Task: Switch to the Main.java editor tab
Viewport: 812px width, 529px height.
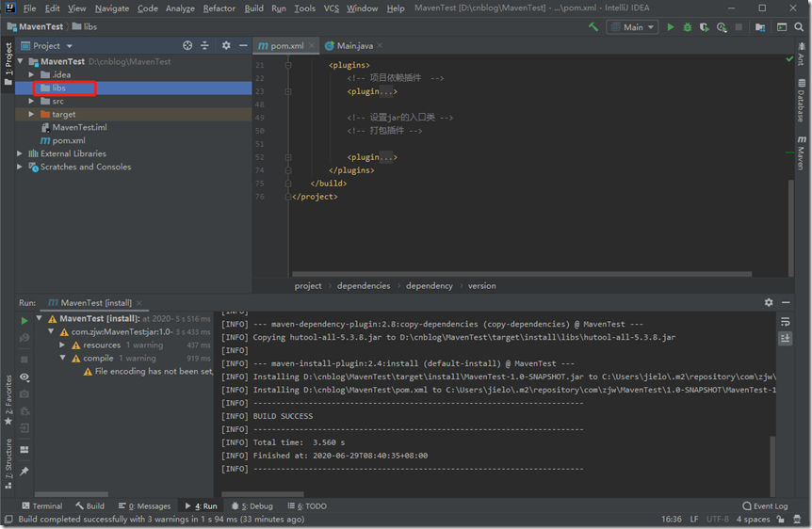Action: click(354, 45)
